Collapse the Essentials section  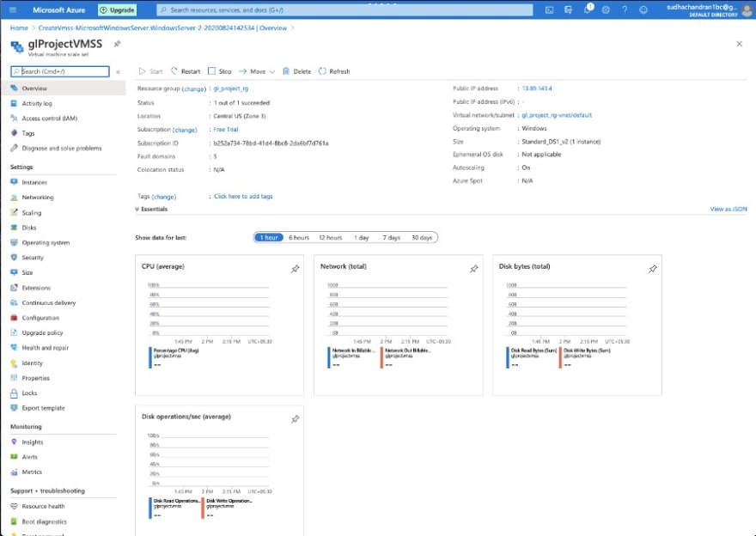[x=151, y=210]
